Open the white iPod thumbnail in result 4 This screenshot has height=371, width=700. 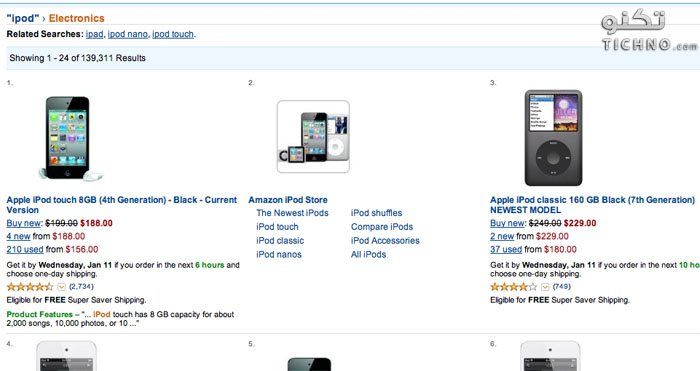pyautogui.click(x=66, y=356)
